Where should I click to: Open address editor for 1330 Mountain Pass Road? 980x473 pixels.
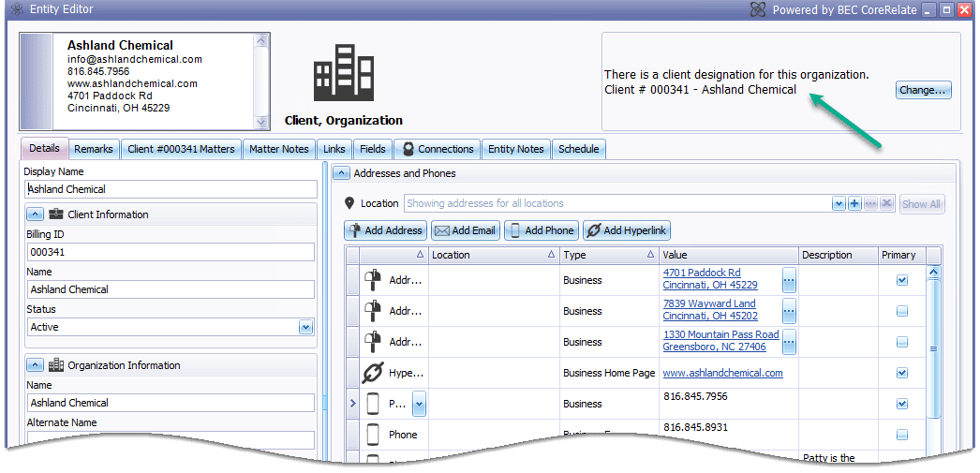click(x=790, y=342)
